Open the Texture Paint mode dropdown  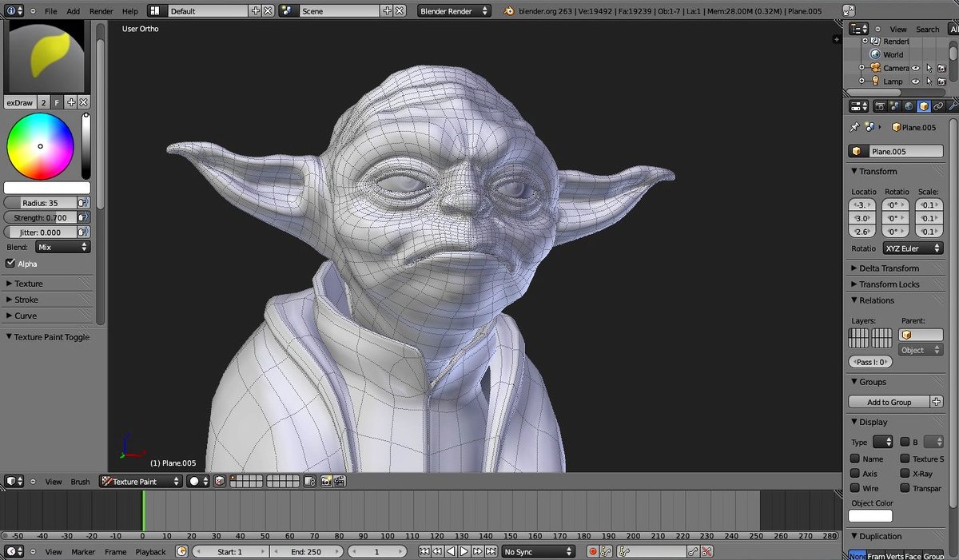(x=141, y=482)
